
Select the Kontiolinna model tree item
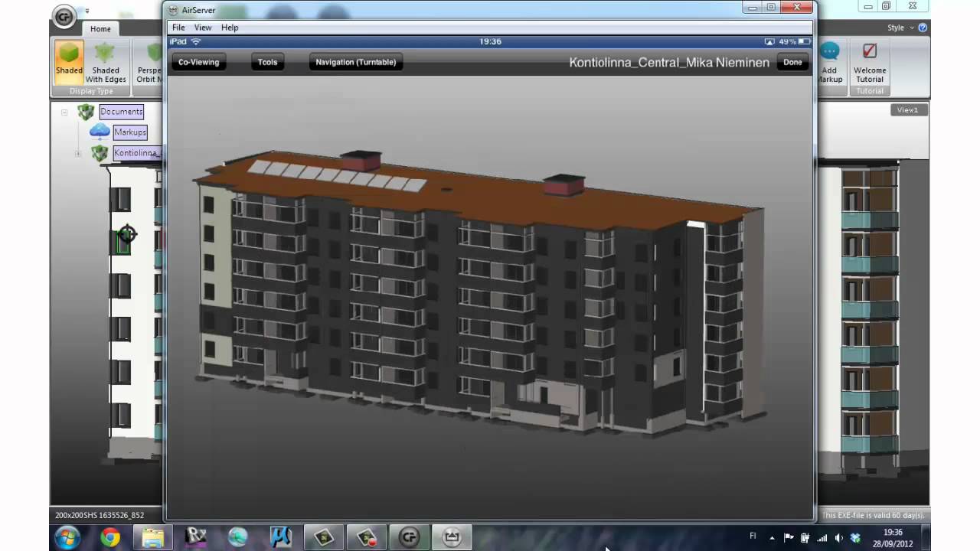[x=137, y=153]
